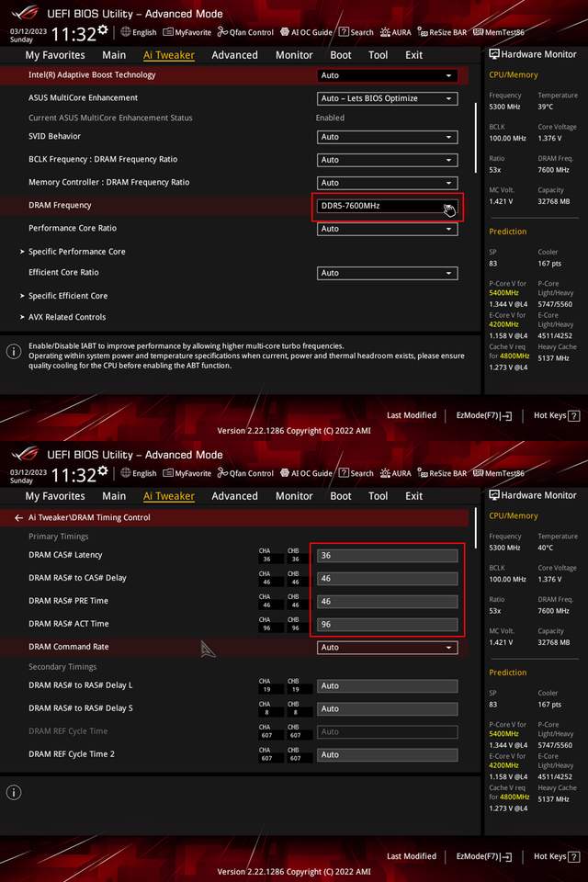Go back using the arrow next to Ai Tweaker\DRAM Timing Control
This screenshot has width=588, height=882.
18,517
